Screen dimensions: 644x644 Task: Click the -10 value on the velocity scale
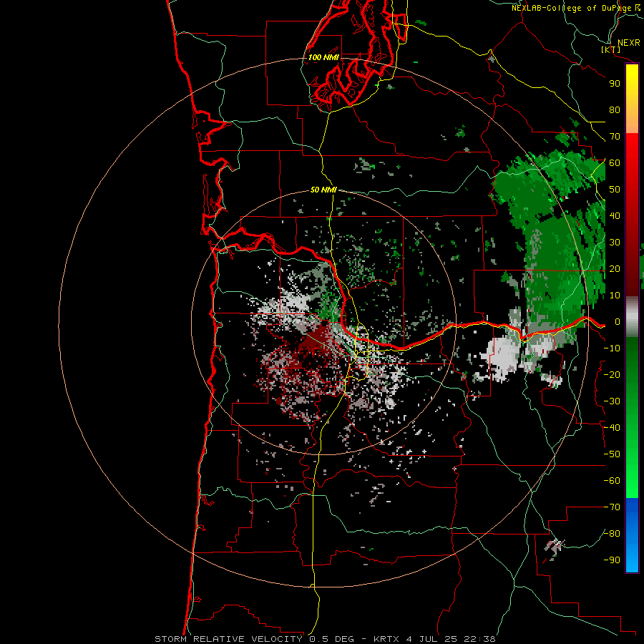tap(612, 348)
